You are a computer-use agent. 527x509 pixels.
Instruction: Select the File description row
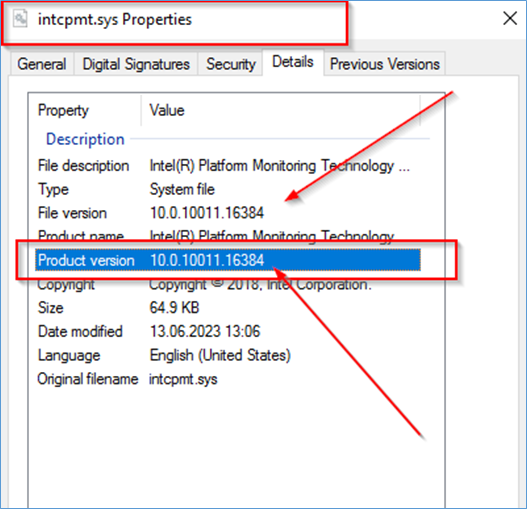coord(228,166)
